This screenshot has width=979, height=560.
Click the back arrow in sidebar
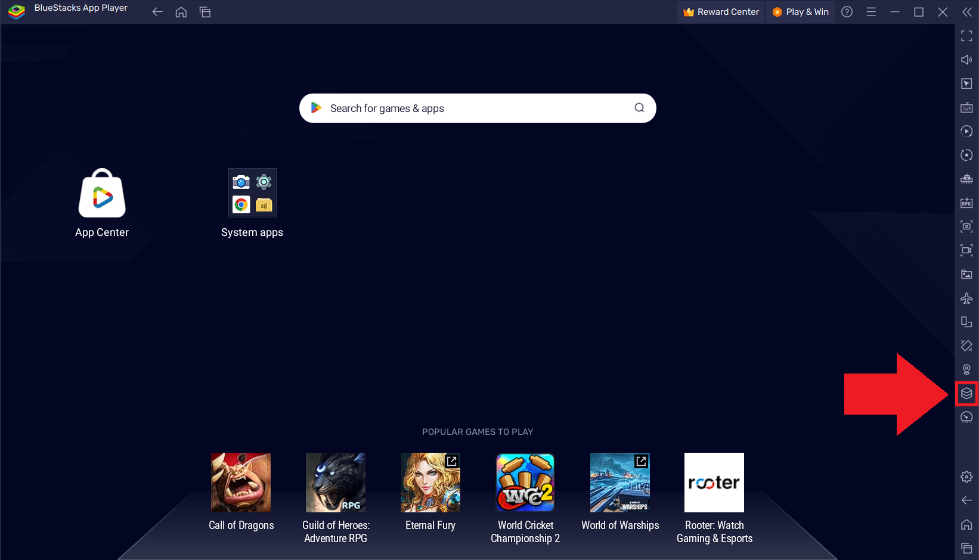966,500
